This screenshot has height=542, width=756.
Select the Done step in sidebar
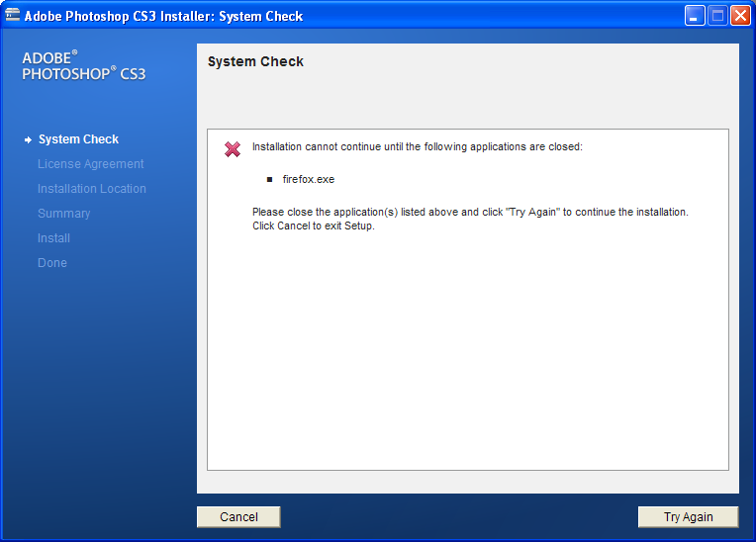pos(52,263)
